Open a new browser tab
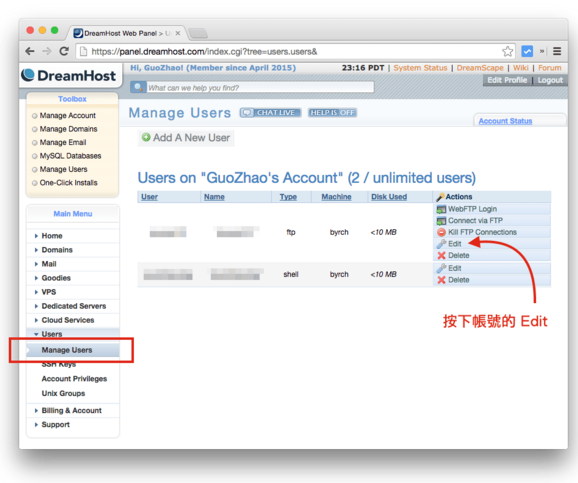This screenshot has width=578, height=483. pos(198,34)
